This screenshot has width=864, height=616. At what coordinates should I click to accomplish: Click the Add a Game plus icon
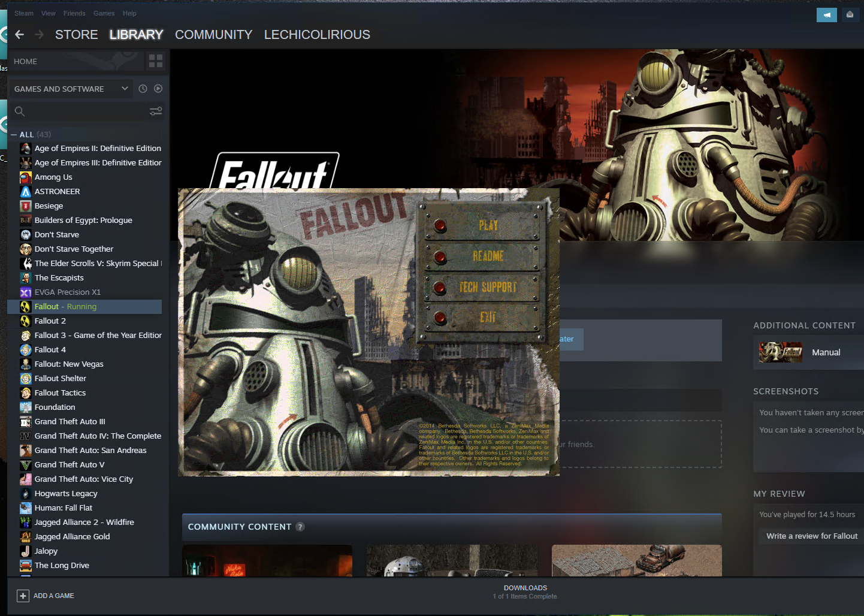click(x=23, y=596)
